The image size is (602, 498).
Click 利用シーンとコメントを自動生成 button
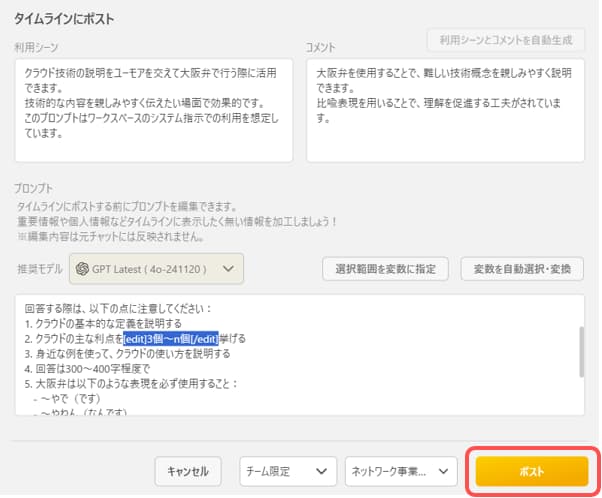[505, 40]
